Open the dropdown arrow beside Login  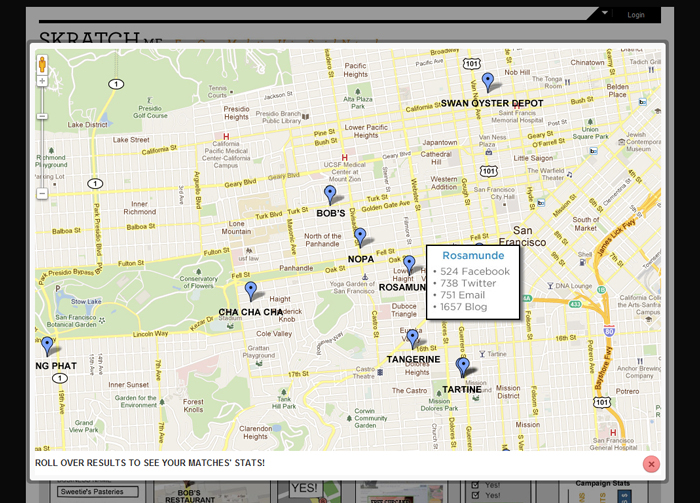604,13
